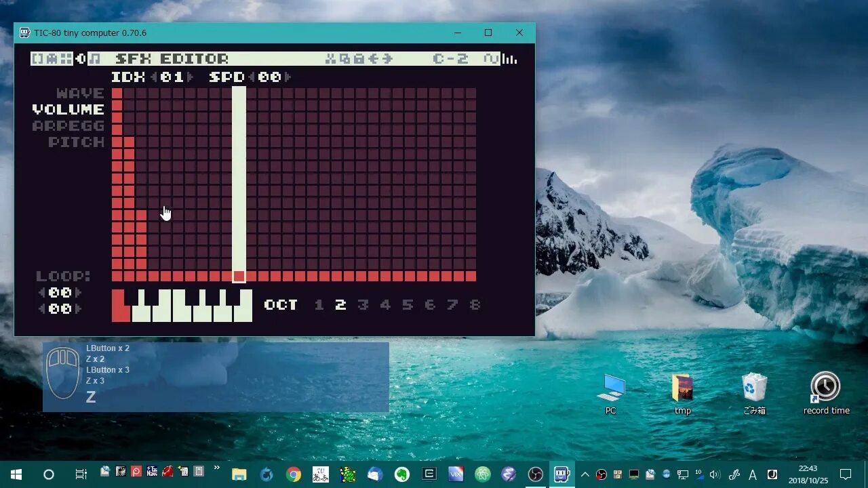Select octave 6

[430, 305]
